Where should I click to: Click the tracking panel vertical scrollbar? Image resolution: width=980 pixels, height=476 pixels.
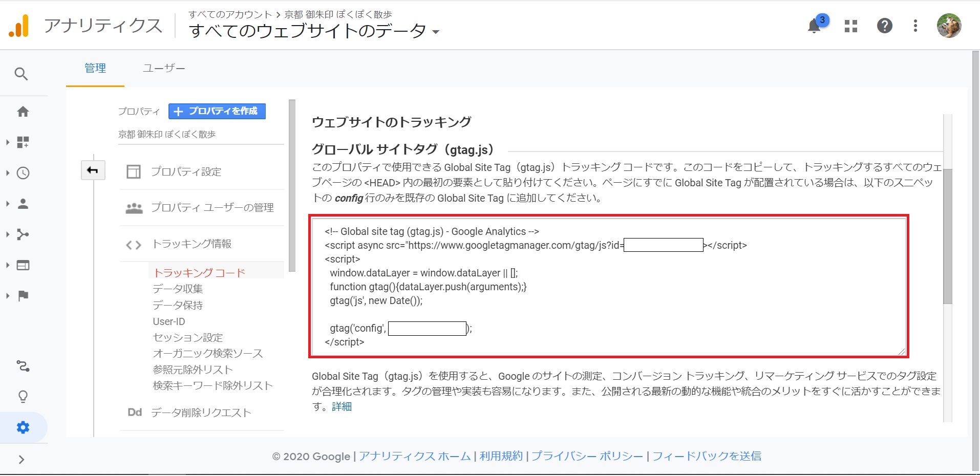click(x=948, y=235)
